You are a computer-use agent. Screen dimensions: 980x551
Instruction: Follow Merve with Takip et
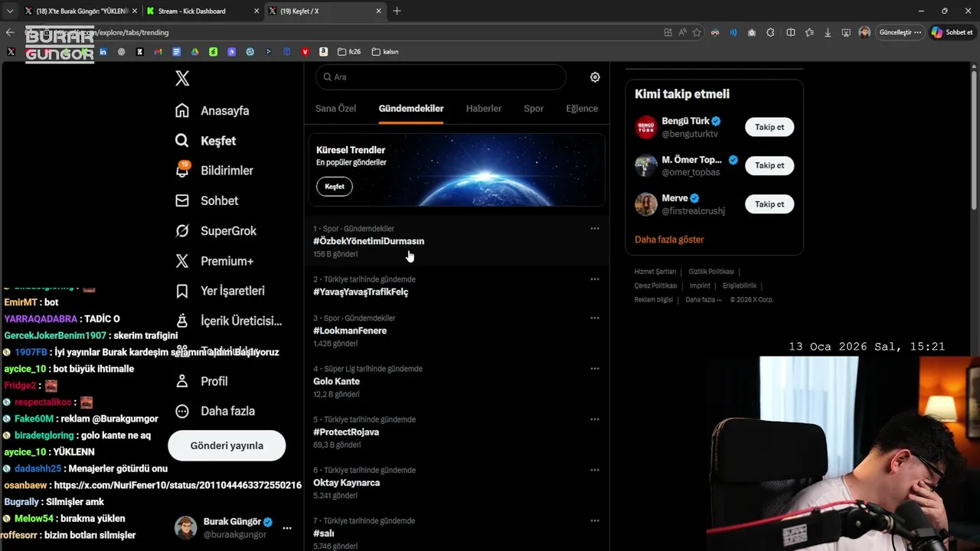point(769,204)
